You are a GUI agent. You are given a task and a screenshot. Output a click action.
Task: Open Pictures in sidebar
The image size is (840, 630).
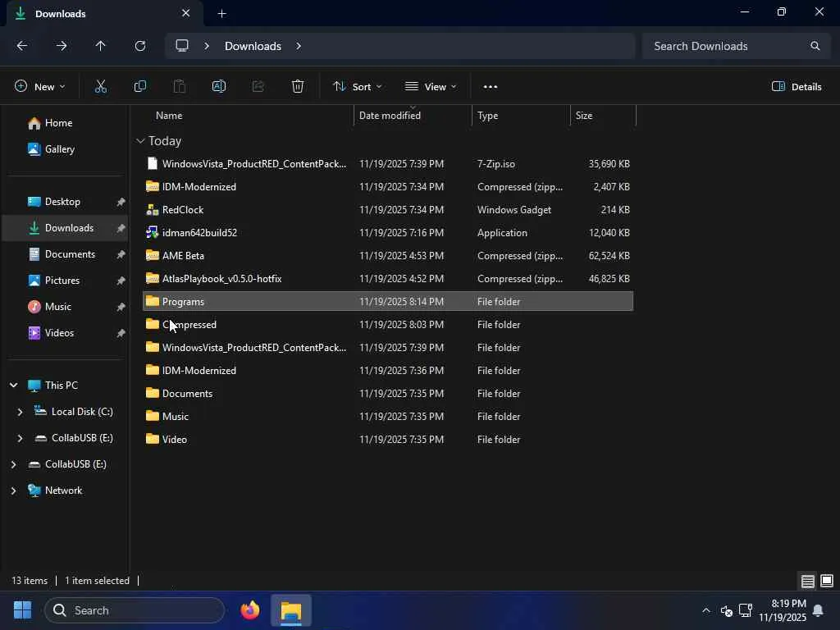63,281
